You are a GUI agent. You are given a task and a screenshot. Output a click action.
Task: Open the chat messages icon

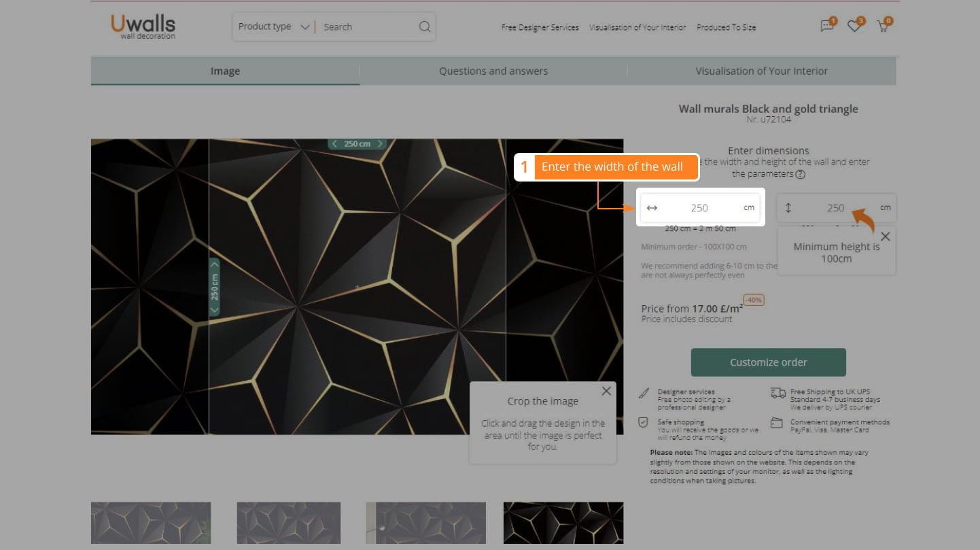(x=826, y=27)
